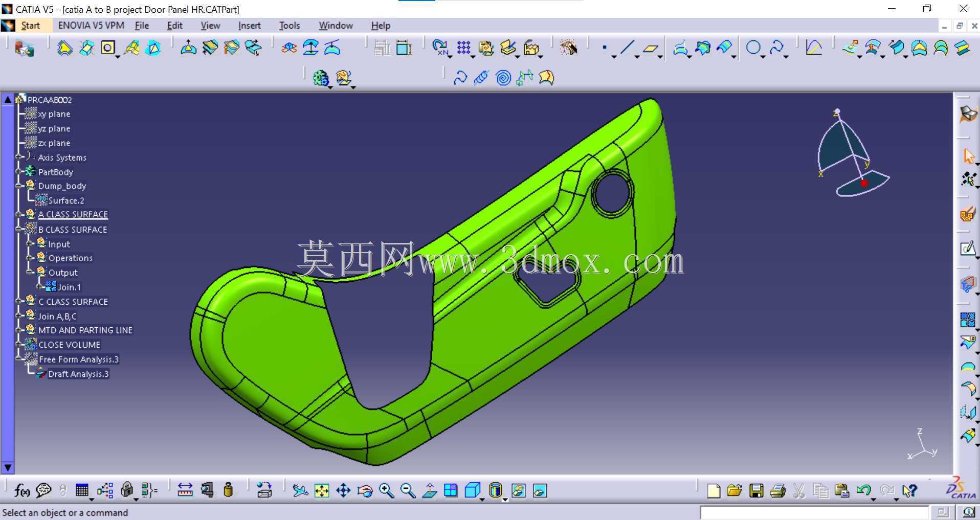Select the Plane creation tool
This screenshot has width=980, height=520.
click(650, 49)
